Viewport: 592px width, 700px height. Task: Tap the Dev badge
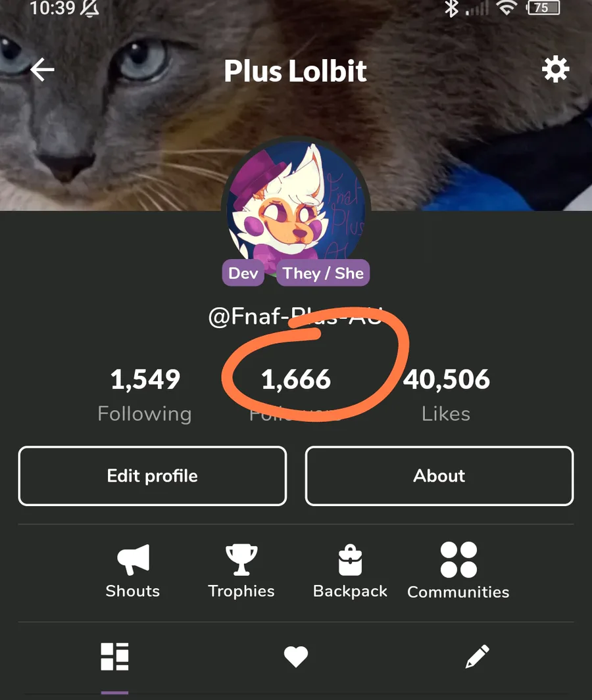[x=243, y=273]
